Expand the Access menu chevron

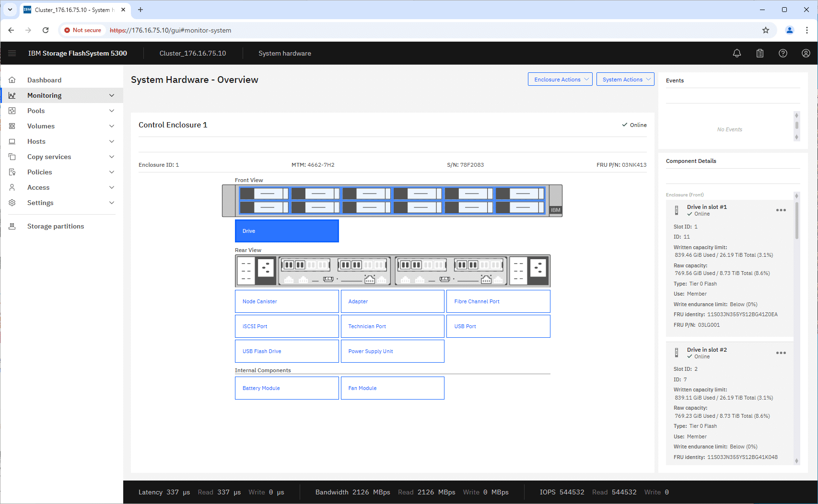point(112,187)
